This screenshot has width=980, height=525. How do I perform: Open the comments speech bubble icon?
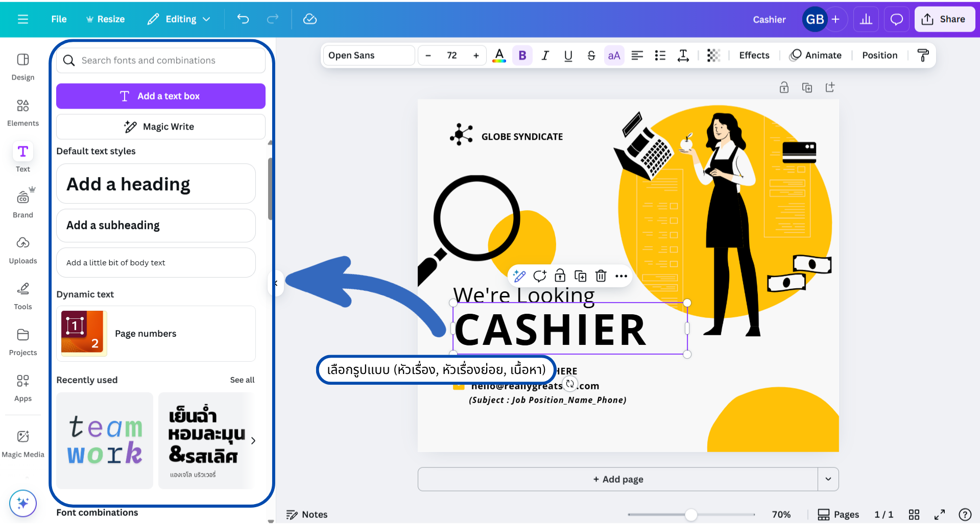tap(896, 19)
